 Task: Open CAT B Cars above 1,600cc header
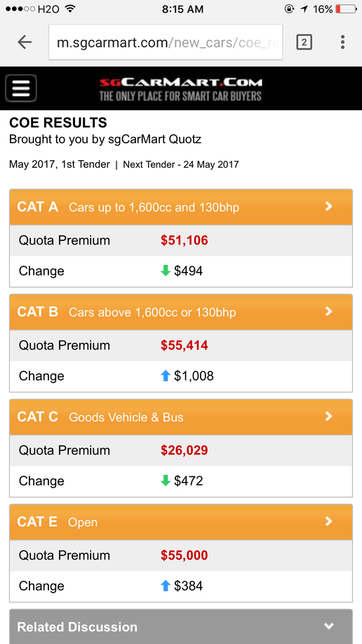click(x=181, y=312)
